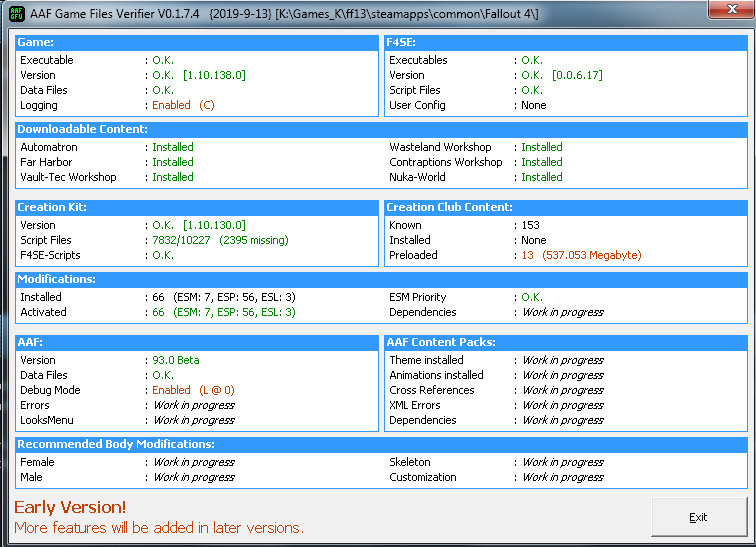
Task: Click the Game: section header
Action: [197, 42]
